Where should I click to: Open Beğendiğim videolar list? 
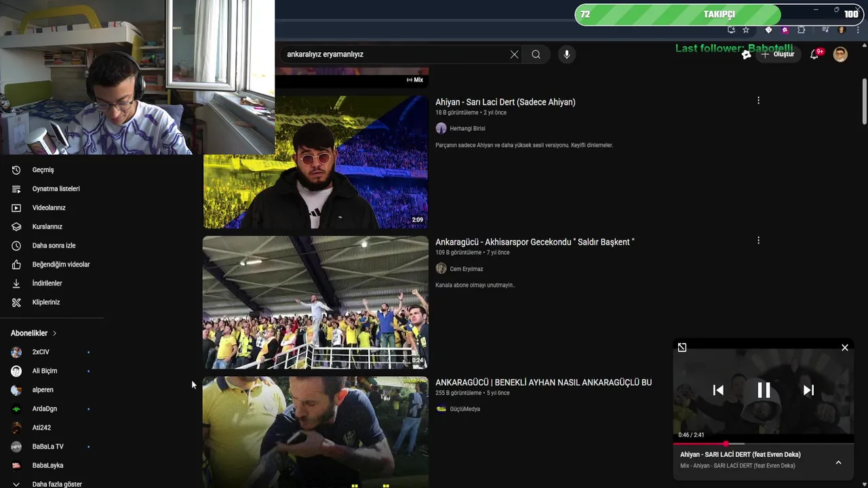61,264
